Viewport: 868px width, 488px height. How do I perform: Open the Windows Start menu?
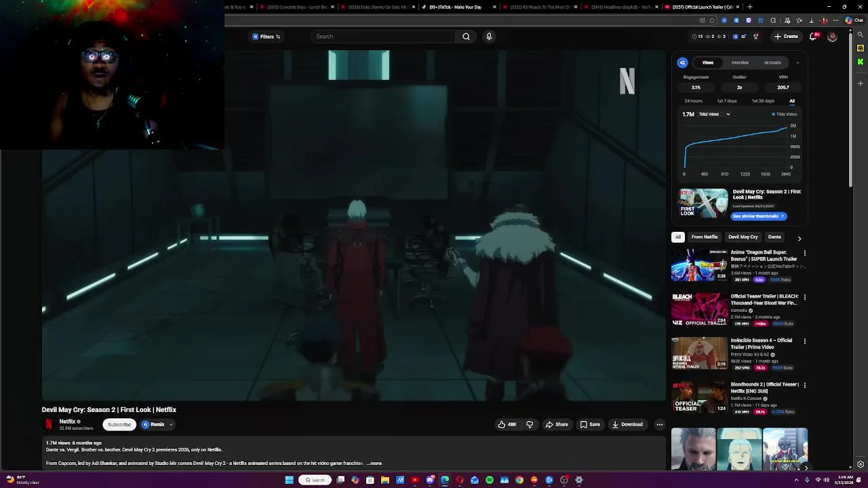(289, 480)
